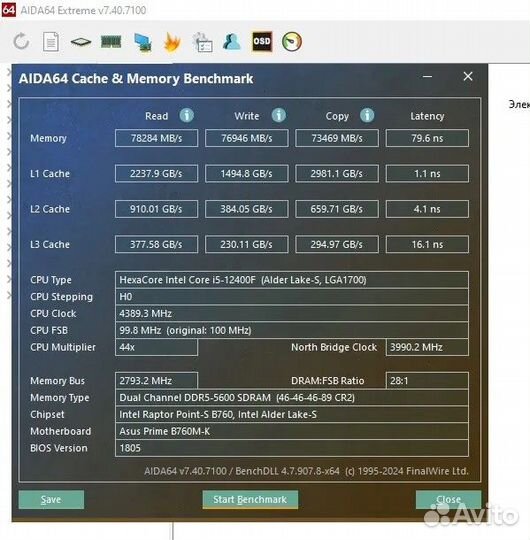Click CPU FSB field 99.8 MHz

(x=292, y=330)
